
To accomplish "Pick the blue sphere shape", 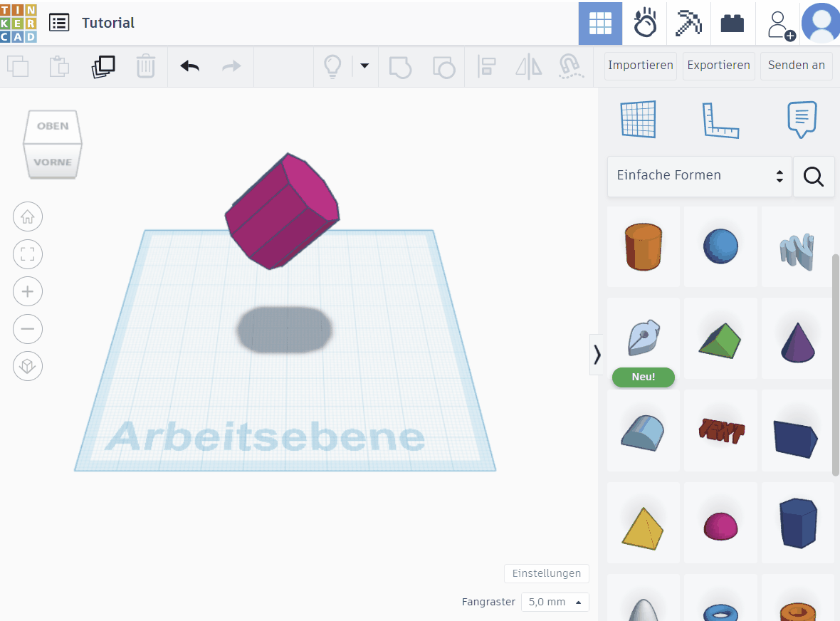I will 720,246.
